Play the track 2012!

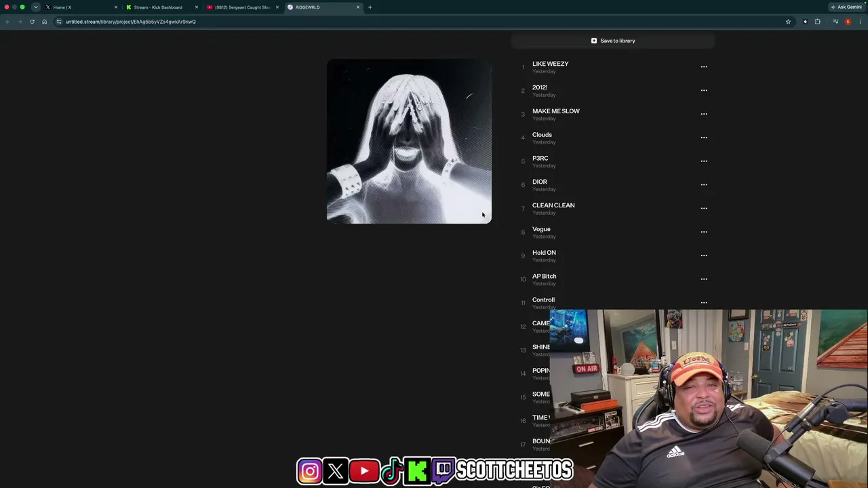[540, 87]
